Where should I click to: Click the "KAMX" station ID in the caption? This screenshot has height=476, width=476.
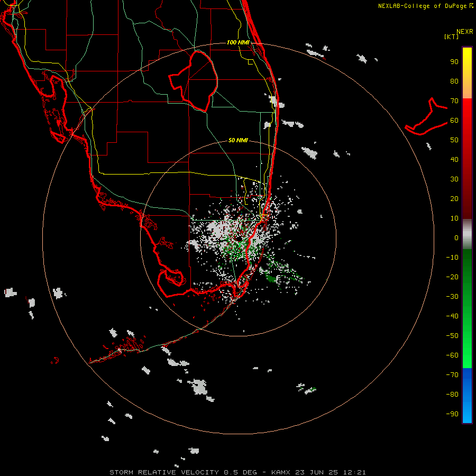[281, 472]
